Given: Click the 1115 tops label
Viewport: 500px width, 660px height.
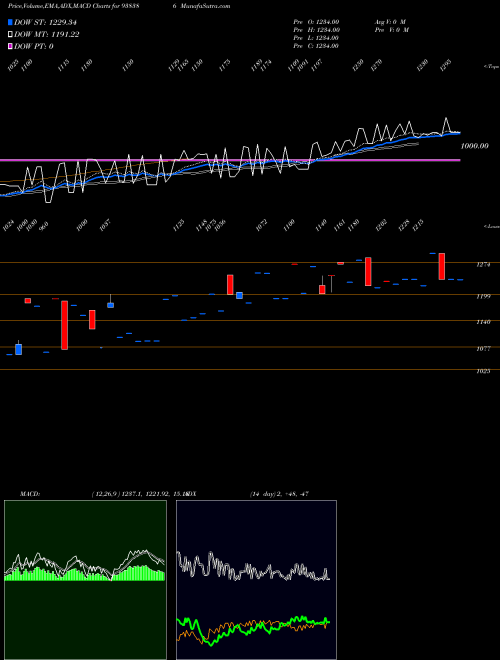Looking at the screenshot, I should (63, 65).
